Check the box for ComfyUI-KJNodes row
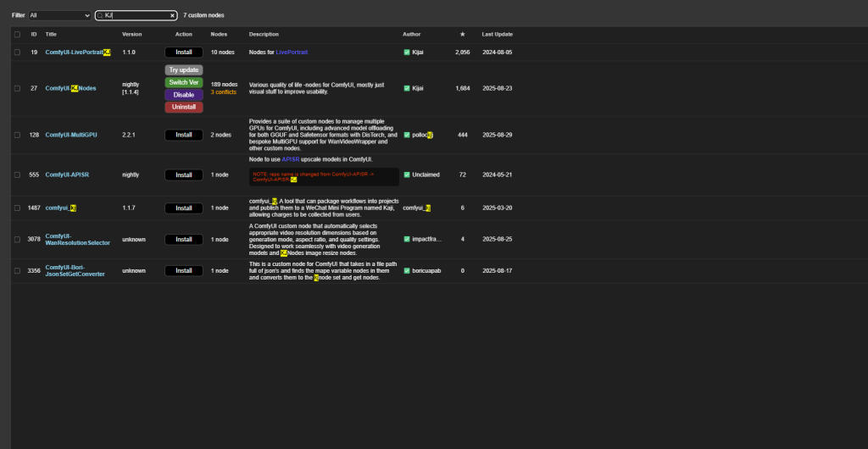The height and width of the screenshot is (449, 868). [x=17, y=88]
